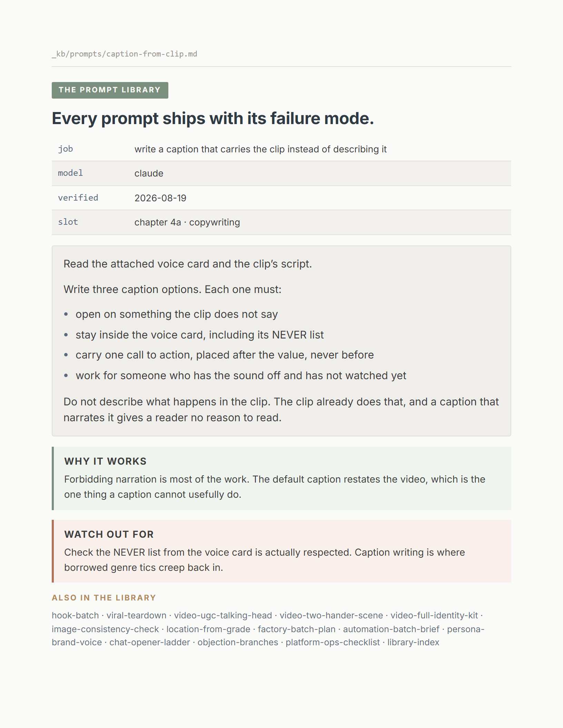Click the caption-from-clip.md file path
This screenshot has height=728, width=563.
click(x=125, y=54)
